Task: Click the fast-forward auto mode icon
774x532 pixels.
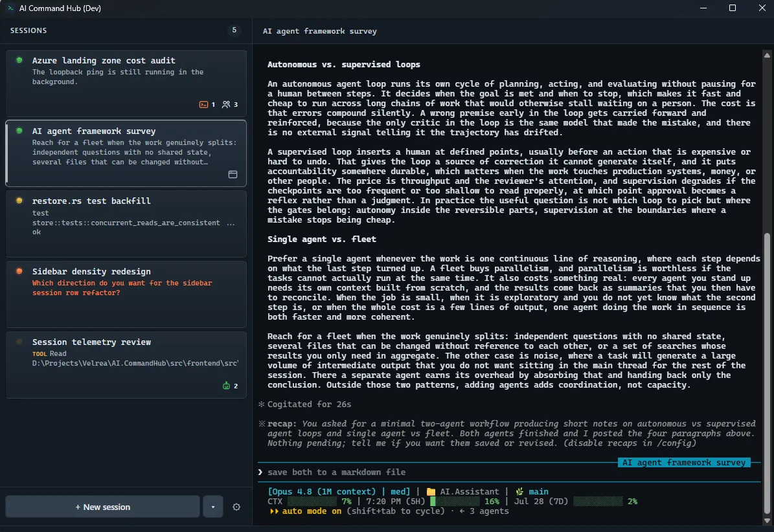Action: 274,511
